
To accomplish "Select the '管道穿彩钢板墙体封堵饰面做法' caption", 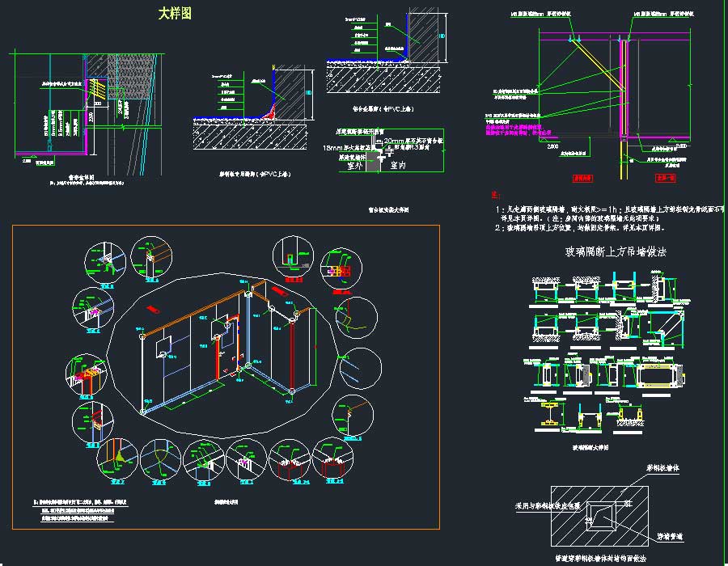I will (600, 558).
